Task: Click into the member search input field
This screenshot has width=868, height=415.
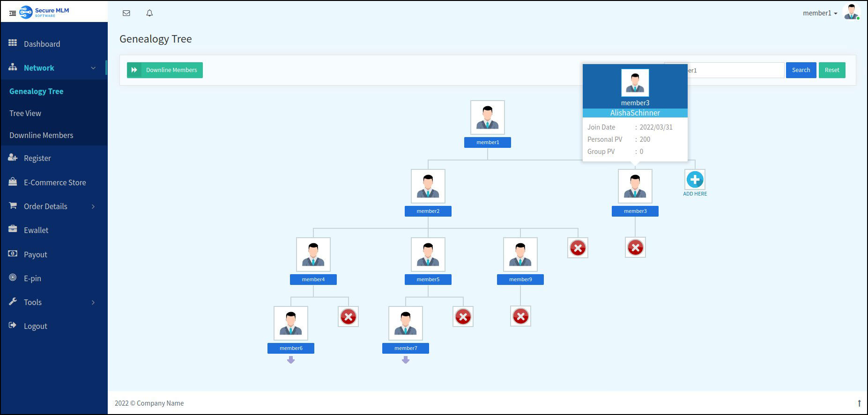Action: click(735, 70)
